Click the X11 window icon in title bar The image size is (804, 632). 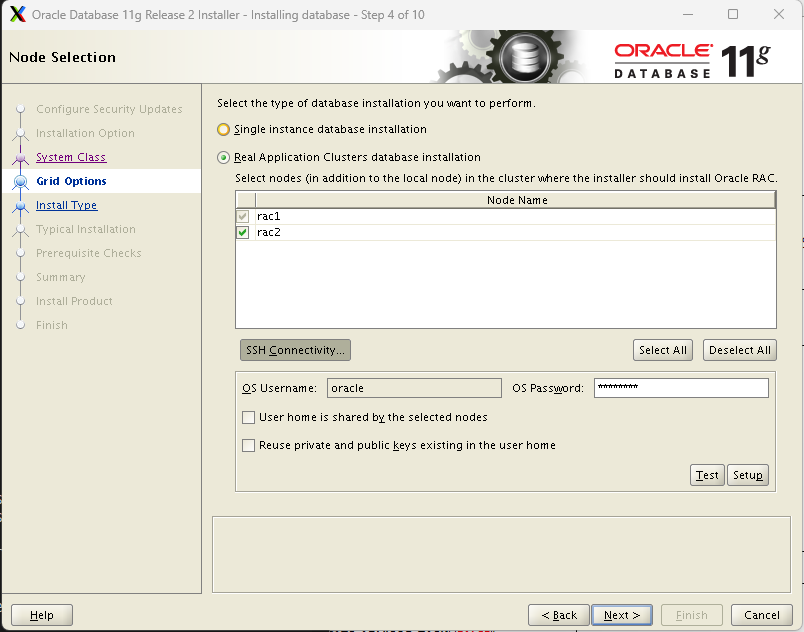click(x=18, y=14)
